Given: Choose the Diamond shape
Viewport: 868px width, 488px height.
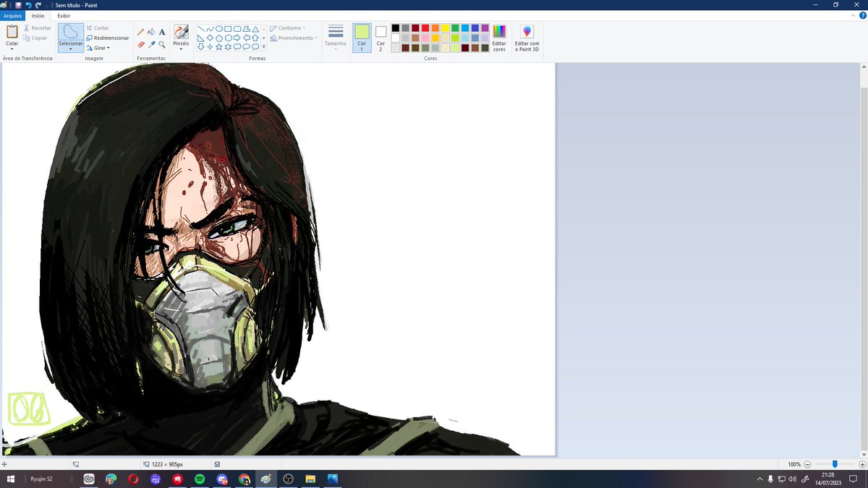Looking at the screenshot, I should [210, 38].
